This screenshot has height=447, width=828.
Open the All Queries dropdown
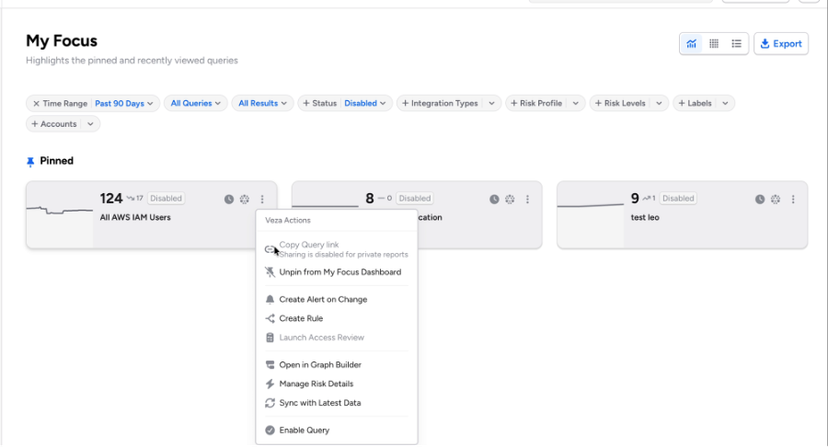[x=195, y=104]
